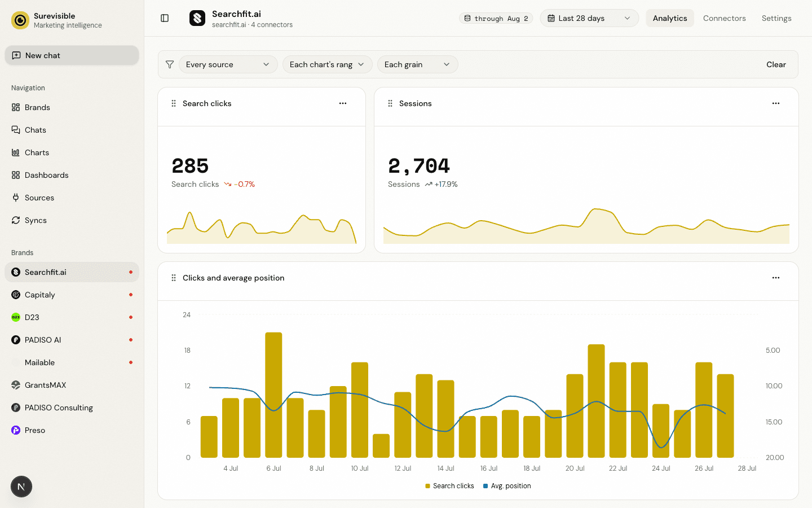
Task: Open the Last 28 days date range dropdown
Action: tap(589, 18)
